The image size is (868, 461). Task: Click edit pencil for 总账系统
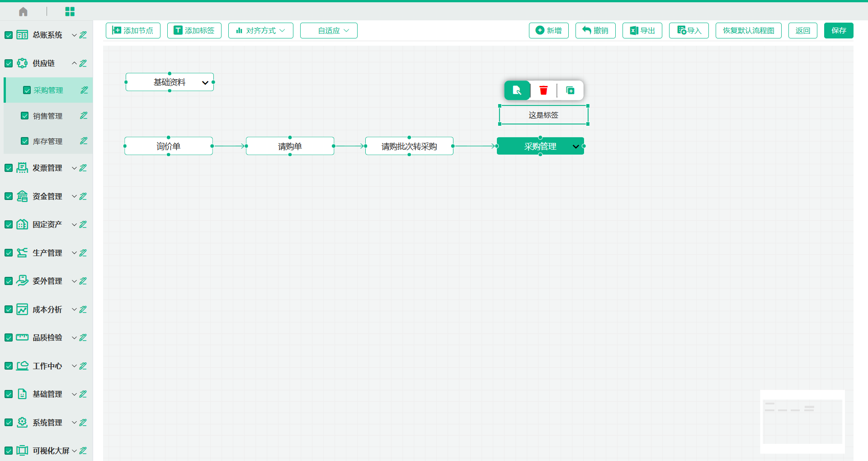pyautogui.click(x=83, y=35)
